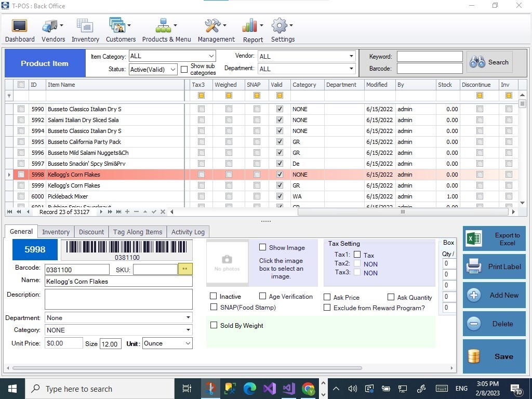This screenshot has width=532, height=399.
Task: Open the Management tools icon
Action: [x=212, y=26]
